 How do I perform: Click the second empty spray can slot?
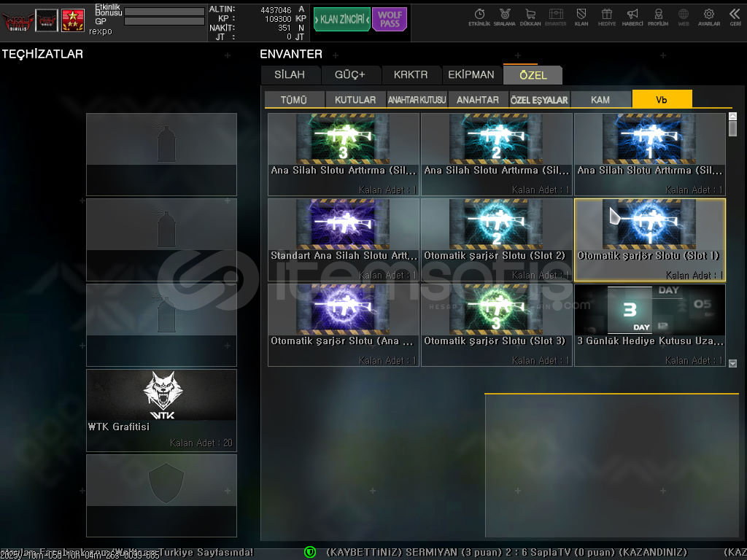(x=161, y=239)
